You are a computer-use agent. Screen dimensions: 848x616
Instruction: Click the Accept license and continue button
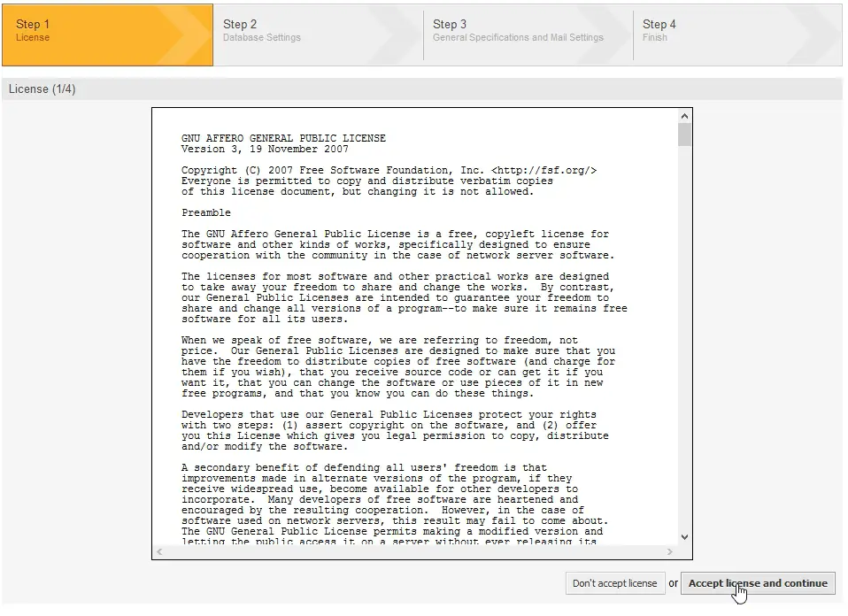click(x=758, y=583)
